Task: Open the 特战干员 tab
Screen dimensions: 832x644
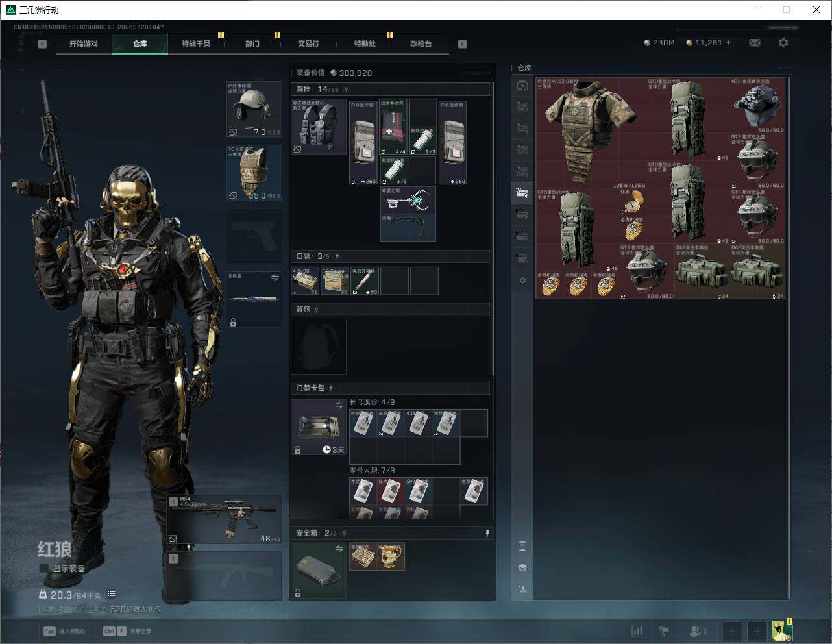Action: coord(196,43)
